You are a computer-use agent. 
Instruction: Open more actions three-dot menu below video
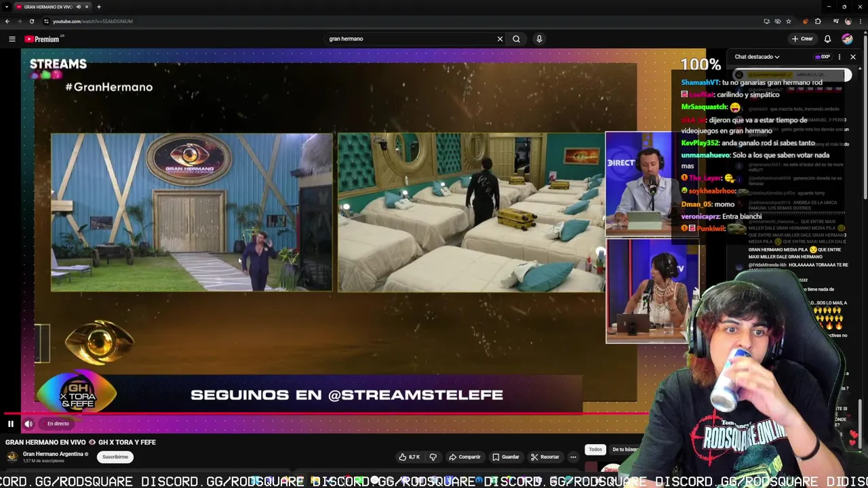pos(573,457)
